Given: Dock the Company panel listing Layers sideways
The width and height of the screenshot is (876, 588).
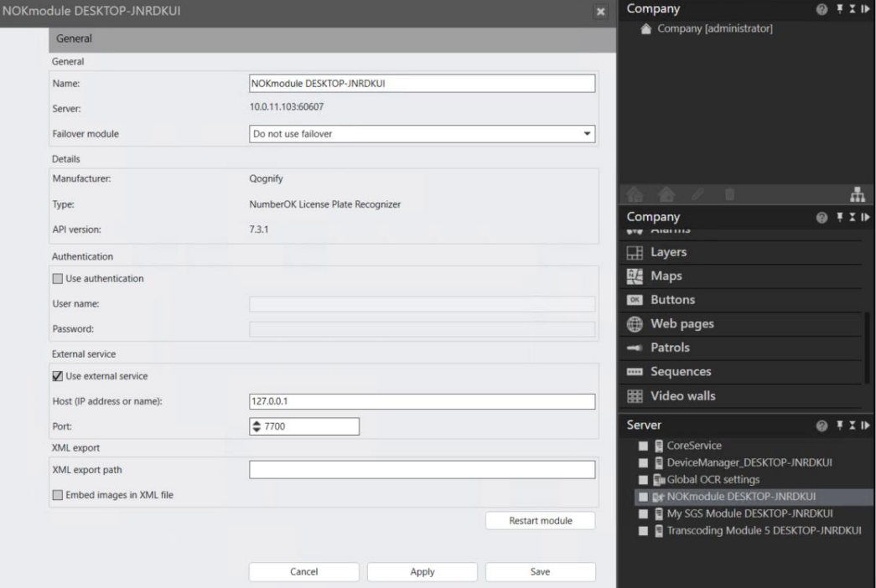Looking at the screenshot, I should click(x=865, y=217).
